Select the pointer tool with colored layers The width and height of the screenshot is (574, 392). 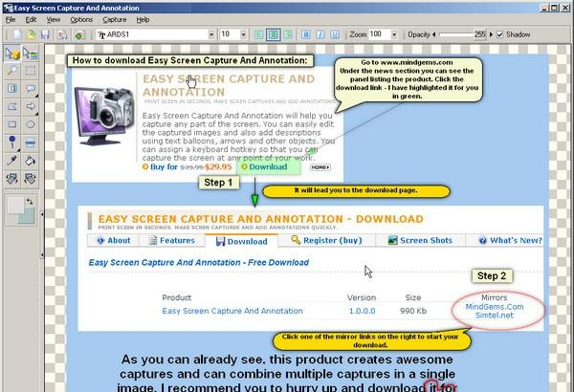[x=30, y=54]
